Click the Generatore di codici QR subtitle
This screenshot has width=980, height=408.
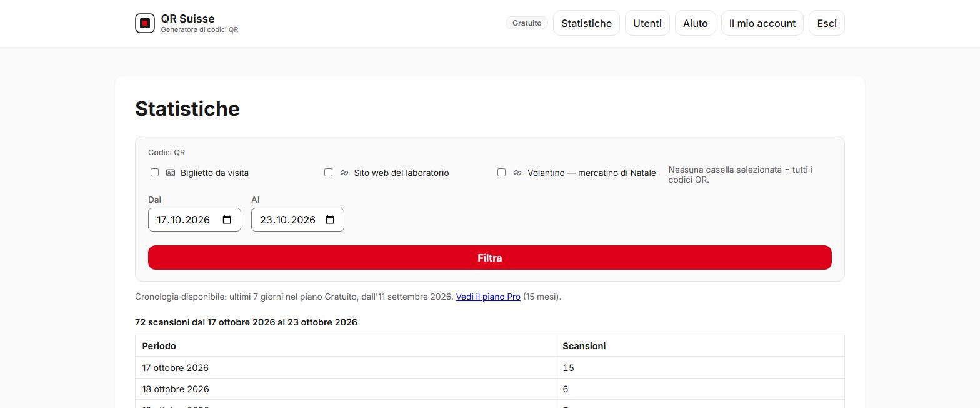click(x=199, y=29)
